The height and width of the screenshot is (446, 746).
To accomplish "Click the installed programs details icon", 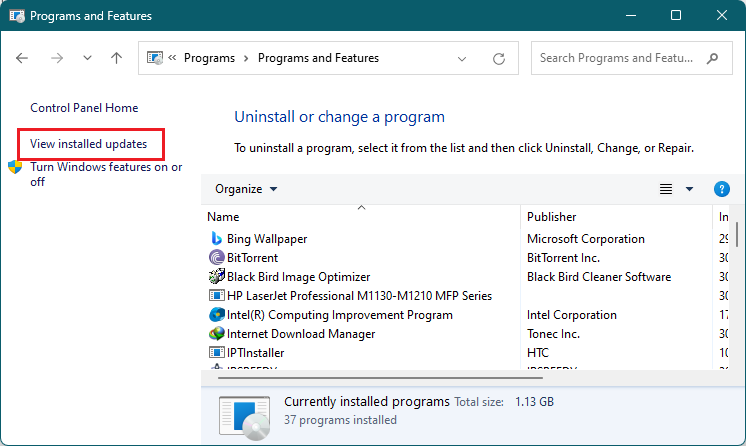I will [x=245, y=417].
